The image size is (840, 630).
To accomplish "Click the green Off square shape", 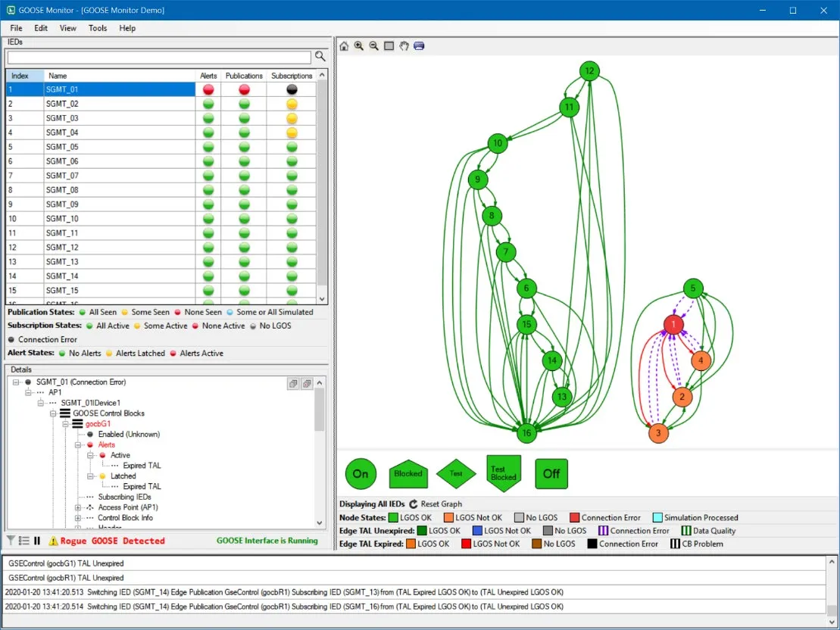I will click(x=551, y=473).
